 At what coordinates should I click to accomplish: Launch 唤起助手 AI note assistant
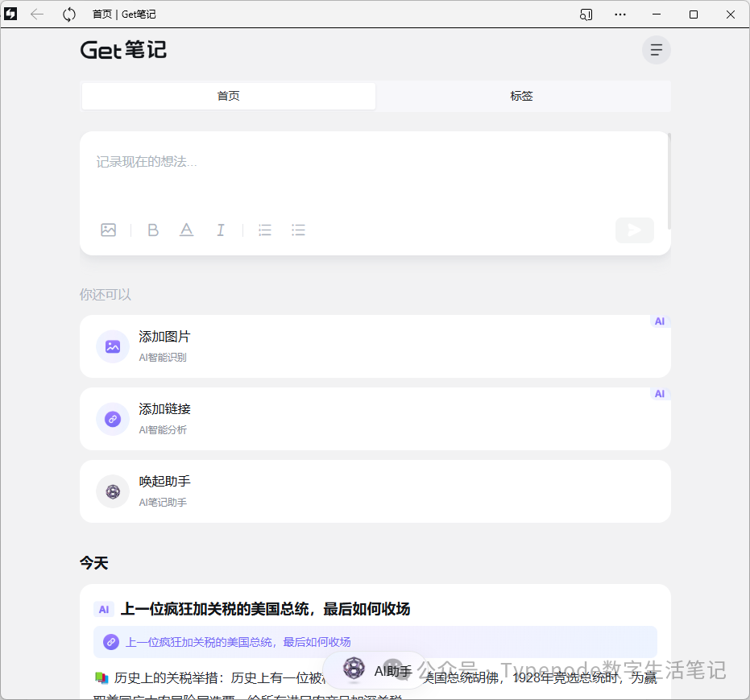(375, 491)
